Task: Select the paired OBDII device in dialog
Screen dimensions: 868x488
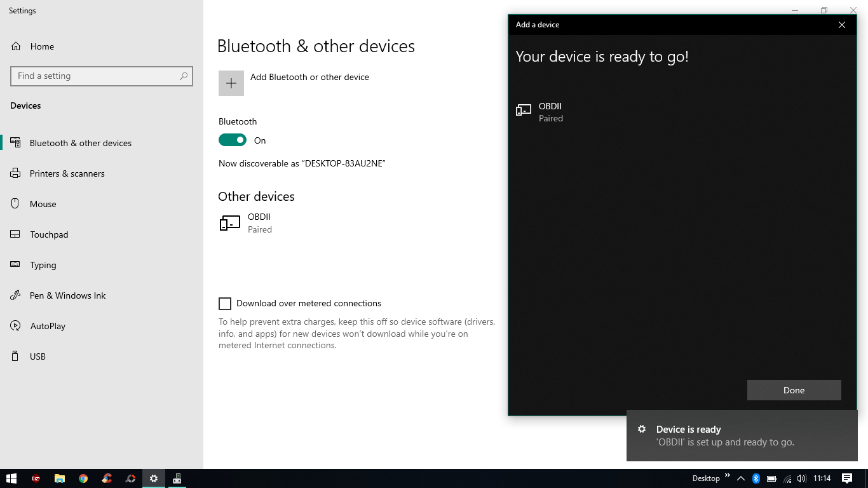Action: [x=550, y=112]
